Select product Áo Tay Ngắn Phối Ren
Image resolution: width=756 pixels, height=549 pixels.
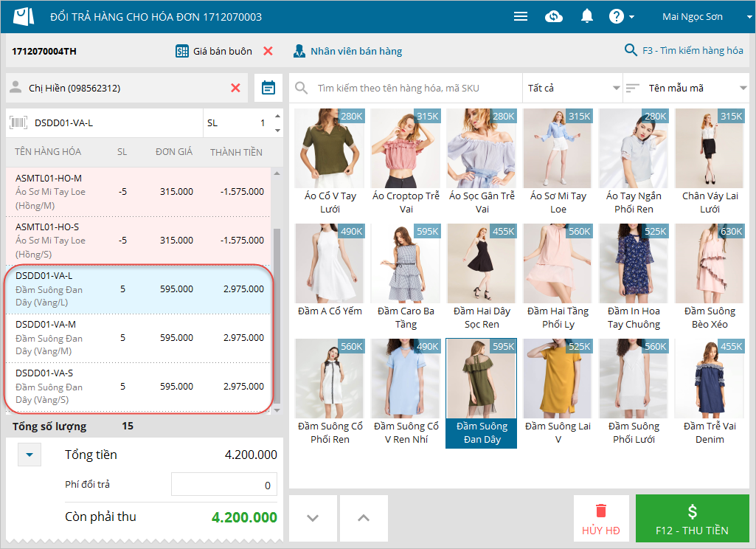point(634,162)
